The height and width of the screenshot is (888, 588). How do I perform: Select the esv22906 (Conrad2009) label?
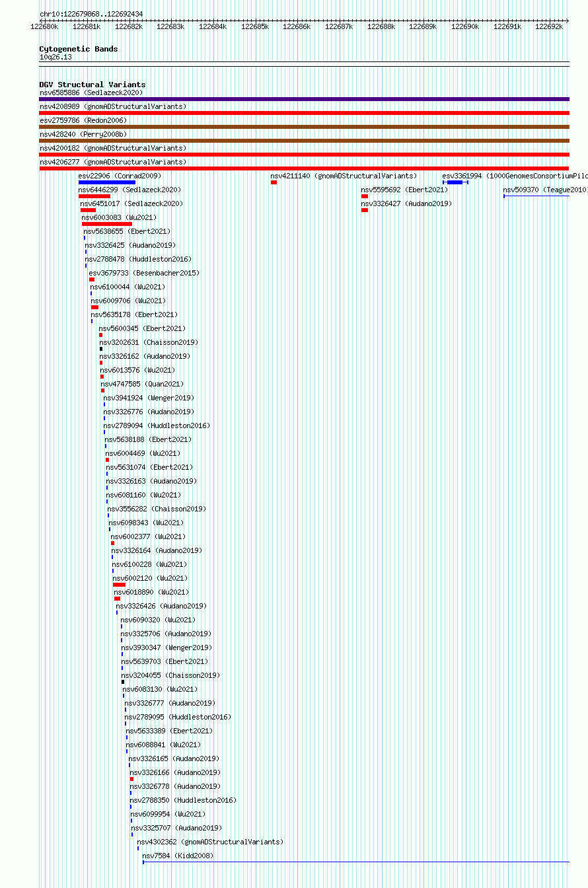pos(120,176)
